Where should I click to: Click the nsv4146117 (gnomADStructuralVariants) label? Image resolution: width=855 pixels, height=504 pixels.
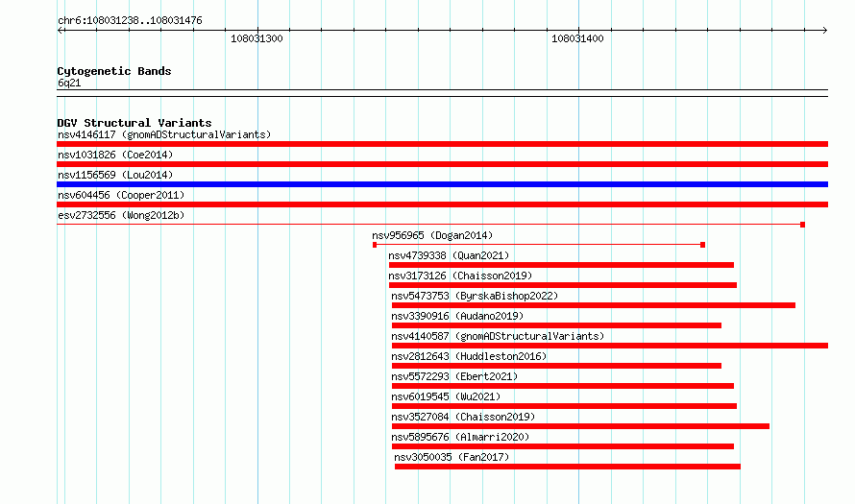tap(164, 134)
